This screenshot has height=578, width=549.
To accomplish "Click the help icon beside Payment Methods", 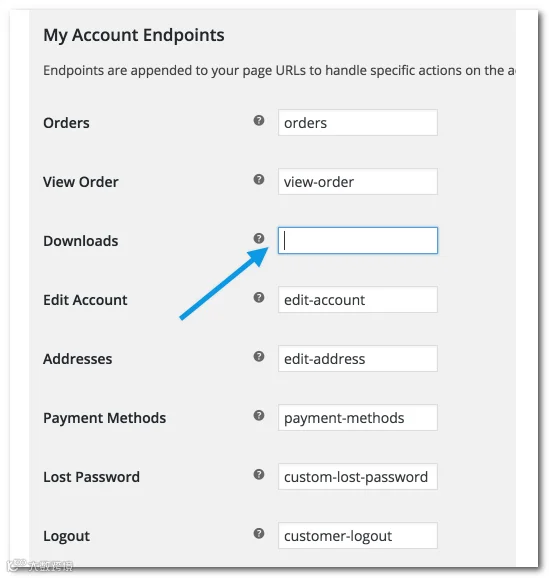I will (259, 415).
